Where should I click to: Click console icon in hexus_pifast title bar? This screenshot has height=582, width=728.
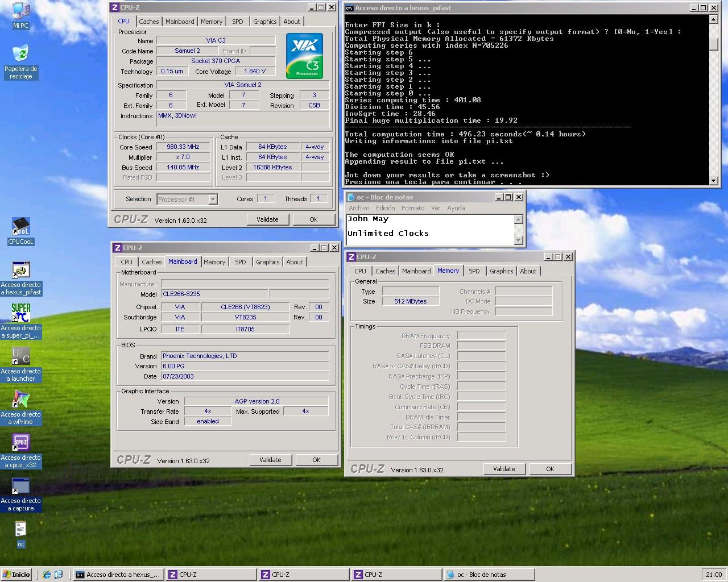[350, 8]
